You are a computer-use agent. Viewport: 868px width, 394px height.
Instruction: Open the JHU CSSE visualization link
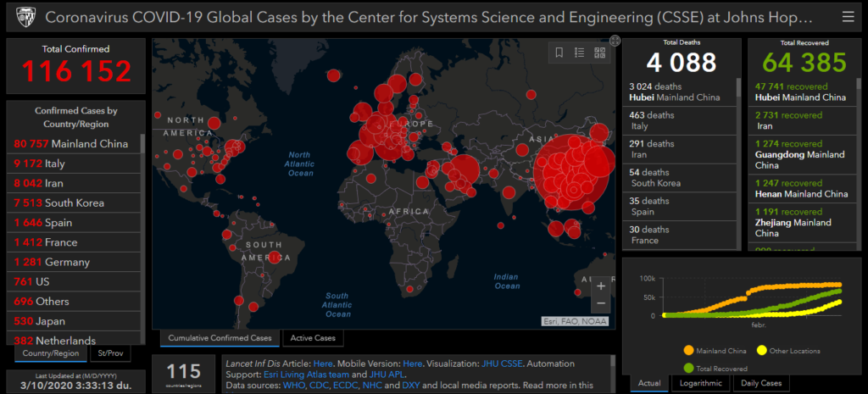click(x=500, y=363)
